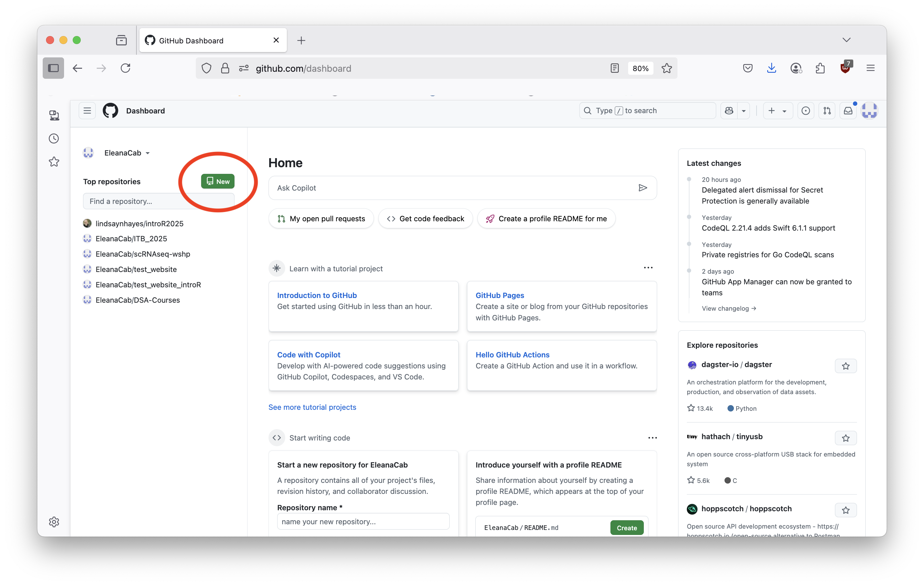Open Firefox history sidebar clock icon
The image size is (924, 586).
pyautogui.click(x=54, y=138)
